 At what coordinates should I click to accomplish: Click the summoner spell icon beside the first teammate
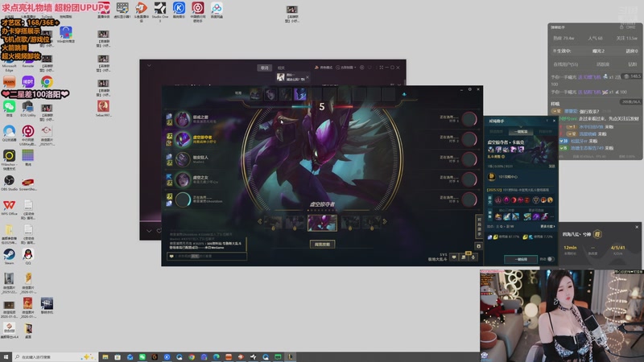pos(169,117)
